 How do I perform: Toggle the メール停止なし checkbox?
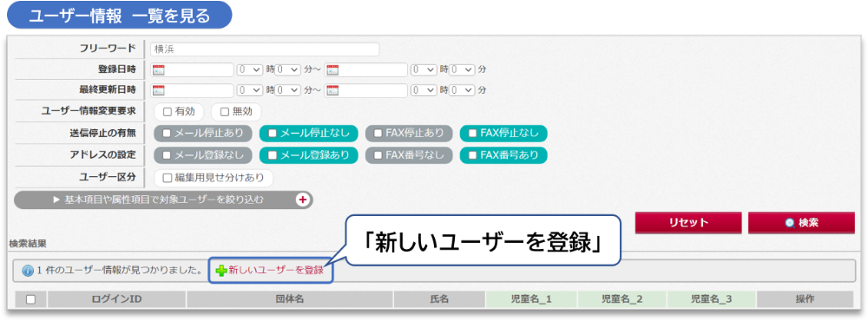pos(272,133)
